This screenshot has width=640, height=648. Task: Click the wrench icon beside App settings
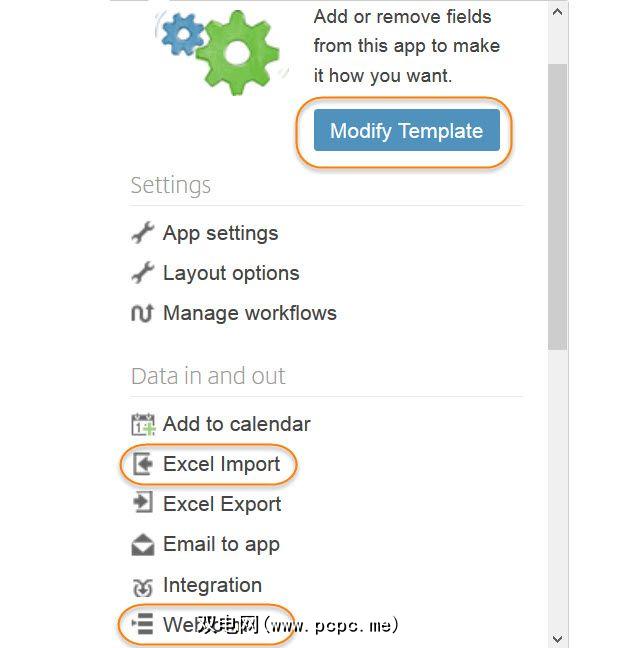coord(143,233)
